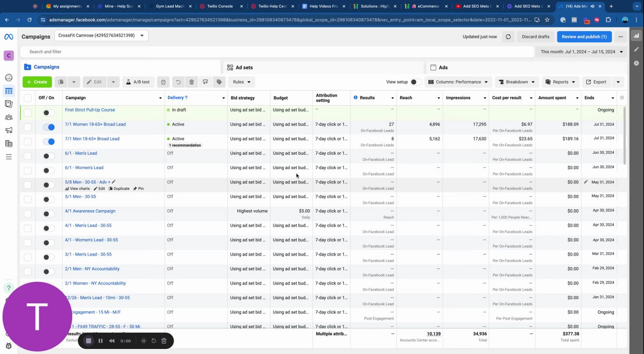
Task: Click the Refresh data icon
Action: pyautogui.click(x=508, y=37)
